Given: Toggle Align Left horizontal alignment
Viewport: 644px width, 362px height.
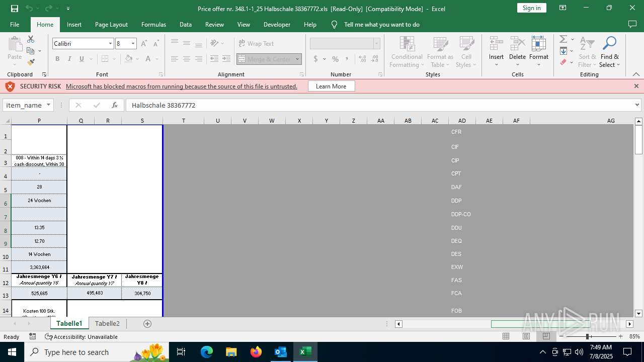Looking at the screenshot, I should (175, 59).
